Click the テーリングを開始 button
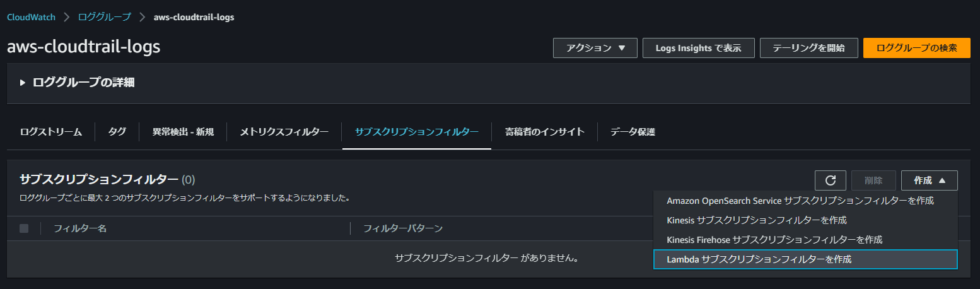980x289 pixels. pyautogui.click(x=809, y=48)
